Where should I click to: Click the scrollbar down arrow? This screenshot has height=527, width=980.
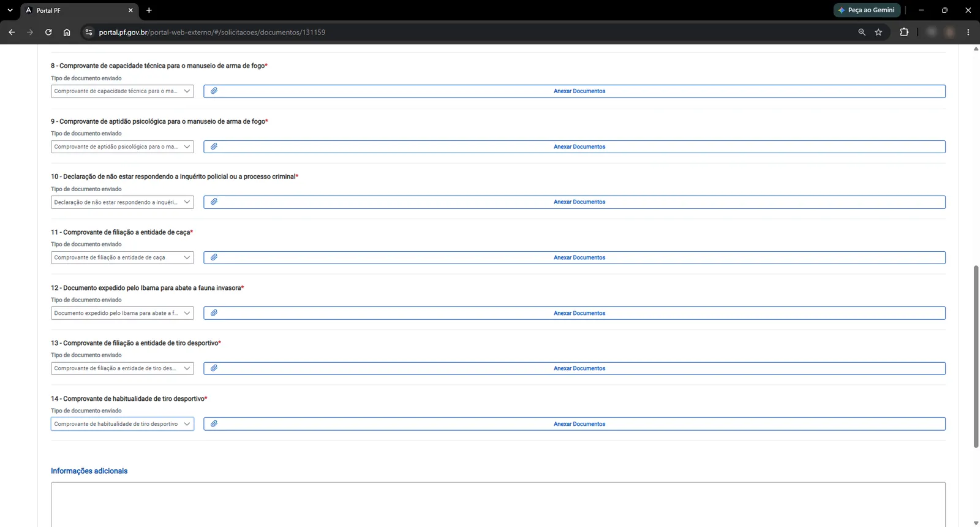[x=976, y=523]
